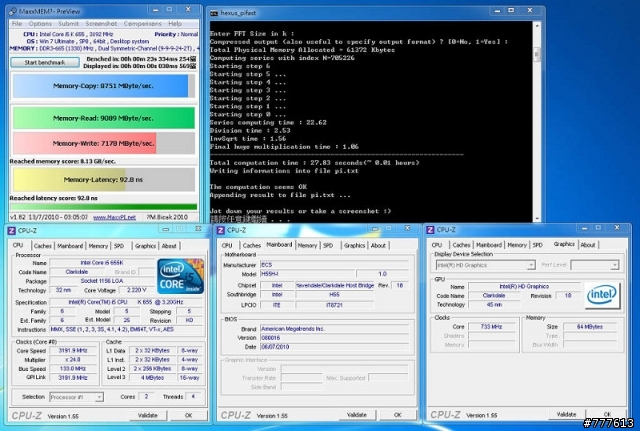Select SPD tab in middle CPU-Z window
Viewport: 640px width, 431px height.
pyautogui.click(x=328, y=245)
